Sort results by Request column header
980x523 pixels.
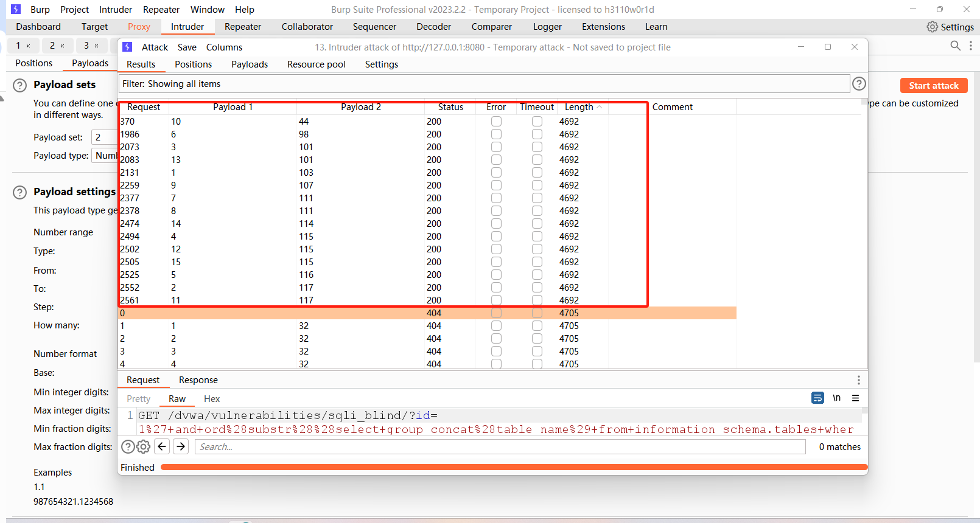pyautogui.click(x=144, y=107)
